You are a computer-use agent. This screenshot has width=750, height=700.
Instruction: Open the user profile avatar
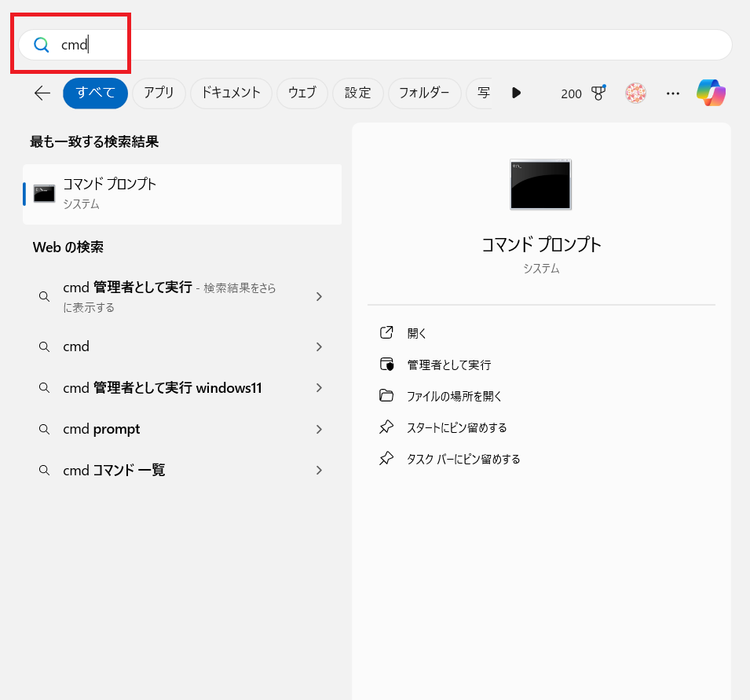pos(635,93)
